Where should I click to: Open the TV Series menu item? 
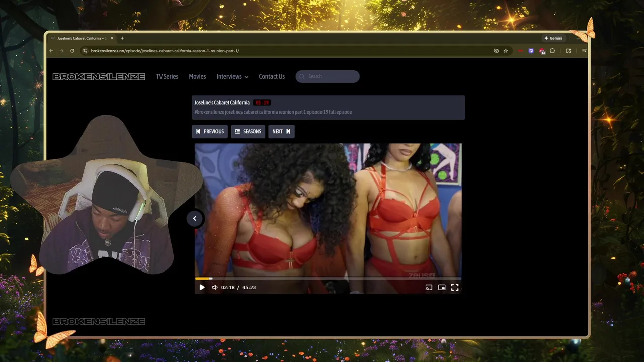167,76
